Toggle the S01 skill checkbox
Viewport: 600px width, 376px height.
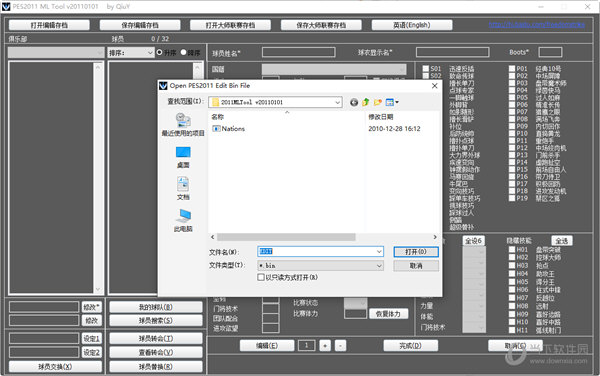pyautogui.click(x=426, y=69)
